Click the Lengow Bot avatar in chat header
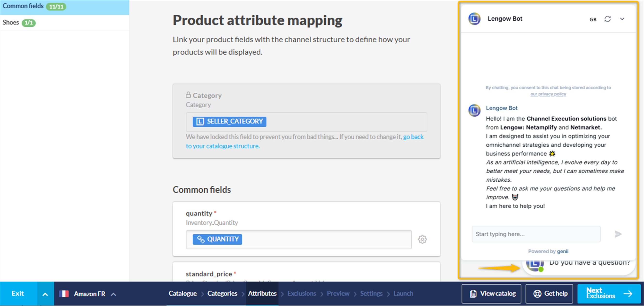This screenshot has width=644, height=306. click(x=474, y=19)
